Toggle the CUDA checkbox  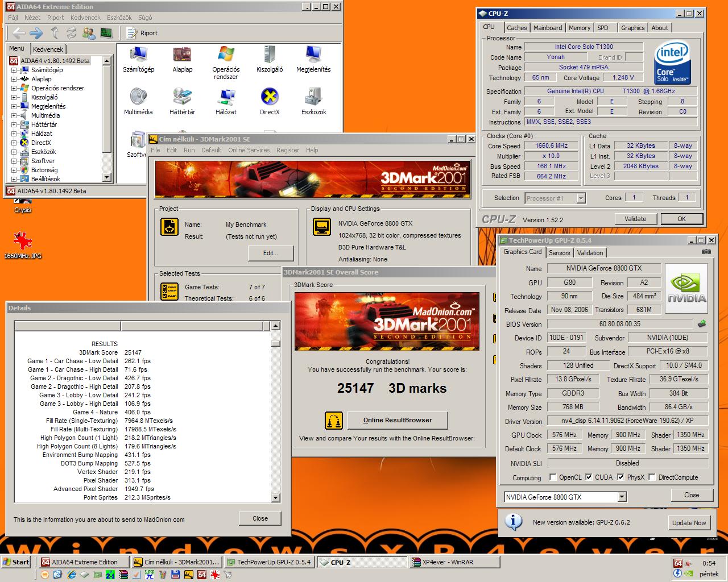click(x=589, y=477)
